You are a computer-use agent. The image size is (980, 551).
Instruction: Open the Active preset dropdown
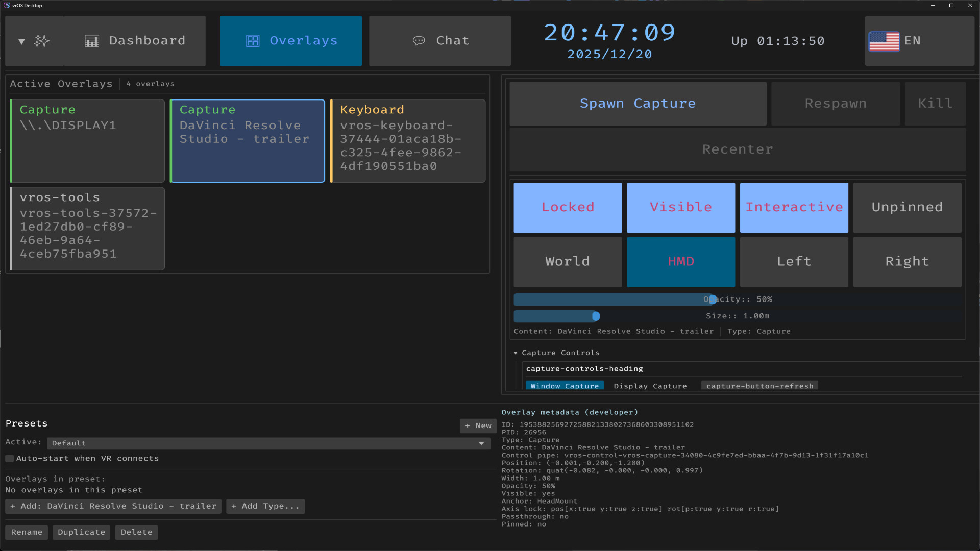point(268,443)
